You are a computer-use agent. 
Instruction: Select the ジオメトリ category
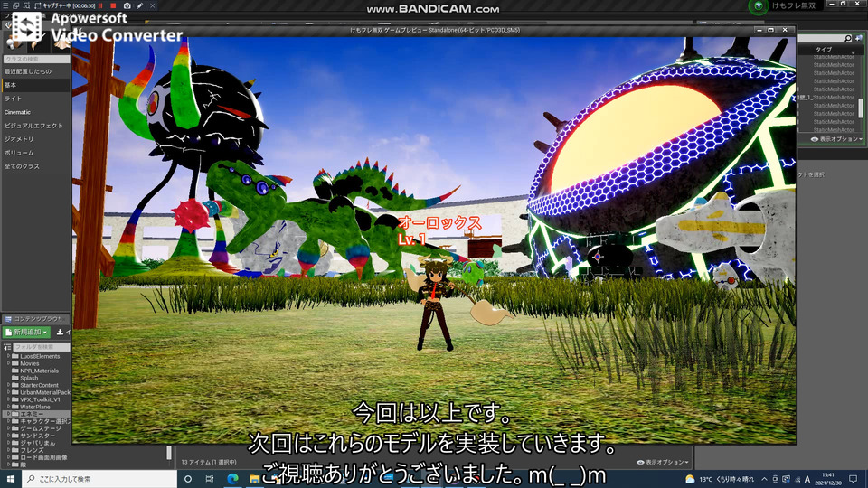pyautogui.click(x=35, y=139)
